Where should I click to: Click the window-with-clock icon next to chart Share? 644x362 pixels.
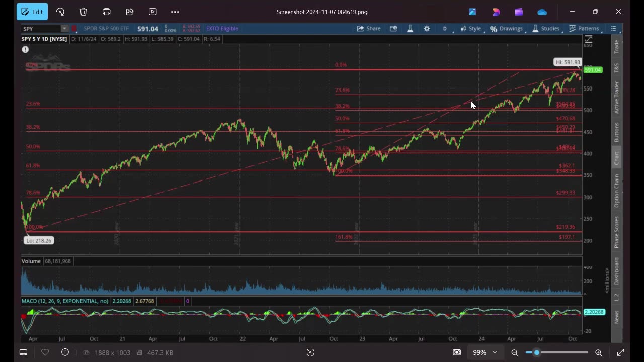click(393, 29)
